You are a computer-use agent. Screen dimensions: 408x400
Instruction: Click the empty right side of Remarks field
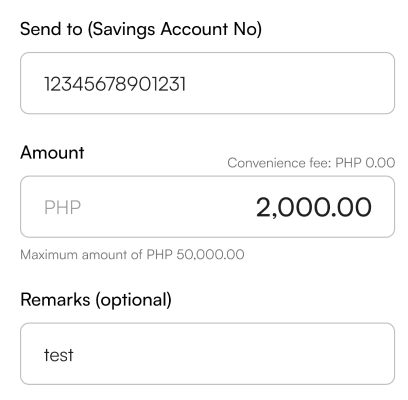pyautogui.click(x=233, y=354)
